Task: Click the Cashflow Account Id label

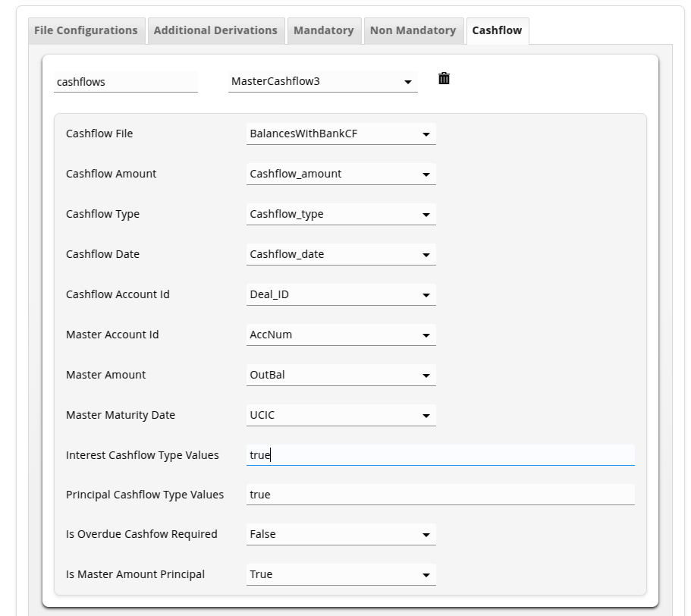Action: [118, 294]
